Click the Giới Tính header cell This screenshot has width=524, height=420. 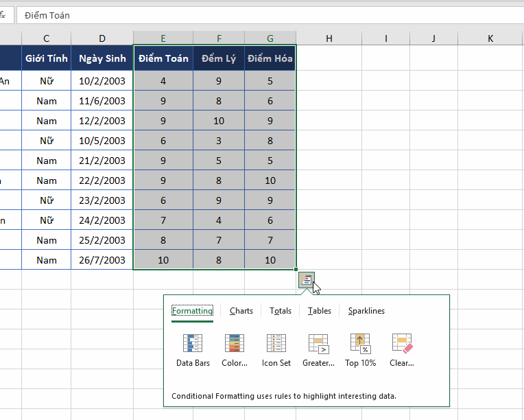tap(47, 58)
